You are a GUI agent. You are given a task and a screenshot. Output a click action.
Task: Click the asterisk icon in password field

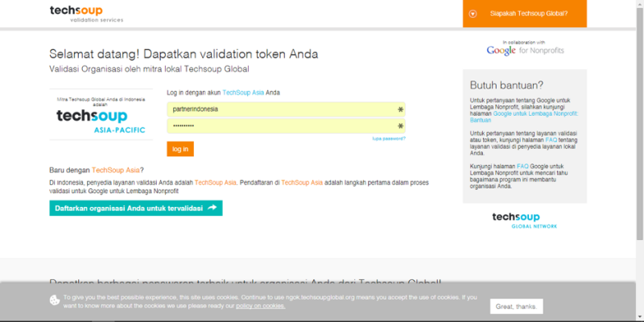point(400,126)
